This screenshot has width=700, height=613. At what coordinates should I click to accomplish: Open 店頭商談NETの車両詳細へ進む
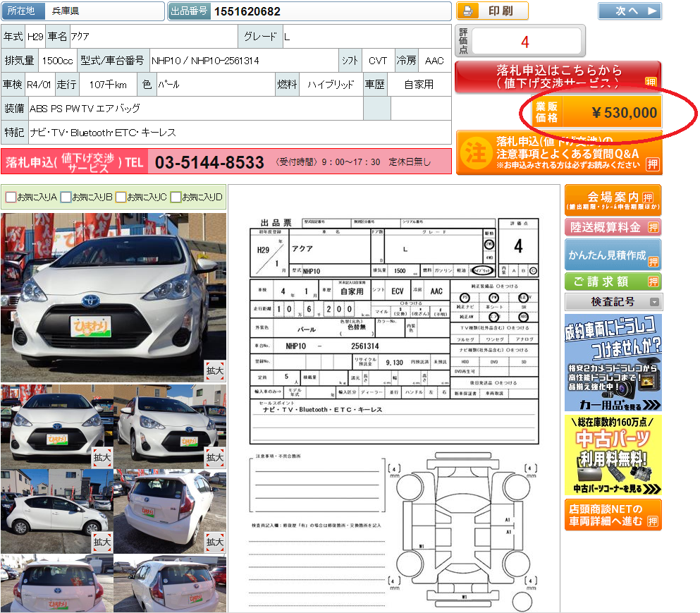pyautogui.click(x=613, y=515)
